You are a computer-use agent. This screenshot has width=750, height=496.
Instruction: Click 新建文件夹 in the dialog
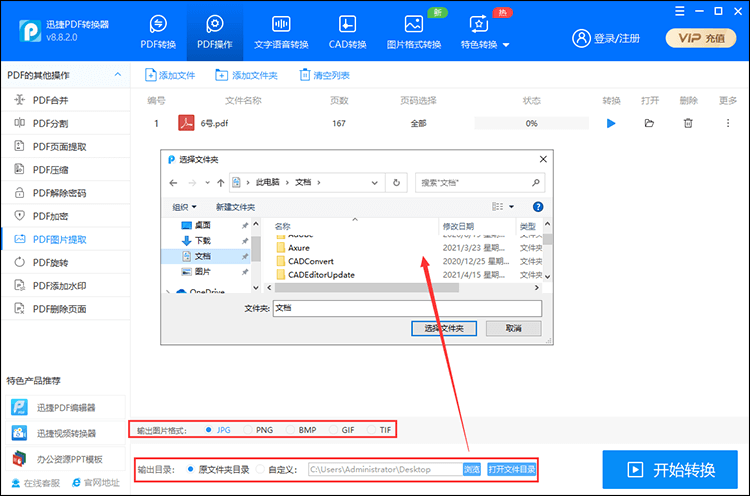click(235, 207)
